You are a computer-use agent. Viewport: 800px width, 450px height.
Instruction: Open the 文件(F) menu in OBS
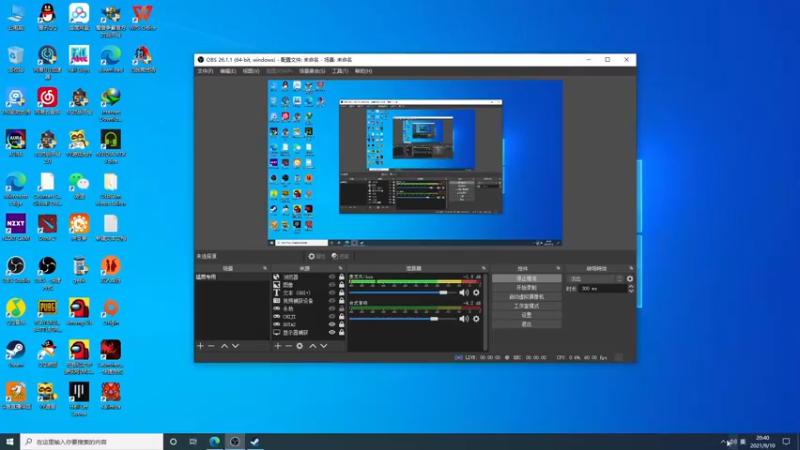(x=205, y=71)
